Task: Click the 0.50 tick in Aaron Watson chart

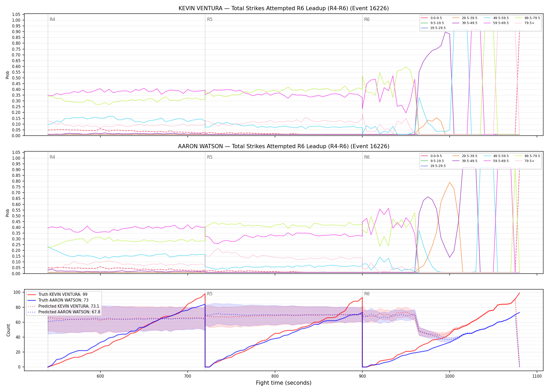Action: coord(16,216)
